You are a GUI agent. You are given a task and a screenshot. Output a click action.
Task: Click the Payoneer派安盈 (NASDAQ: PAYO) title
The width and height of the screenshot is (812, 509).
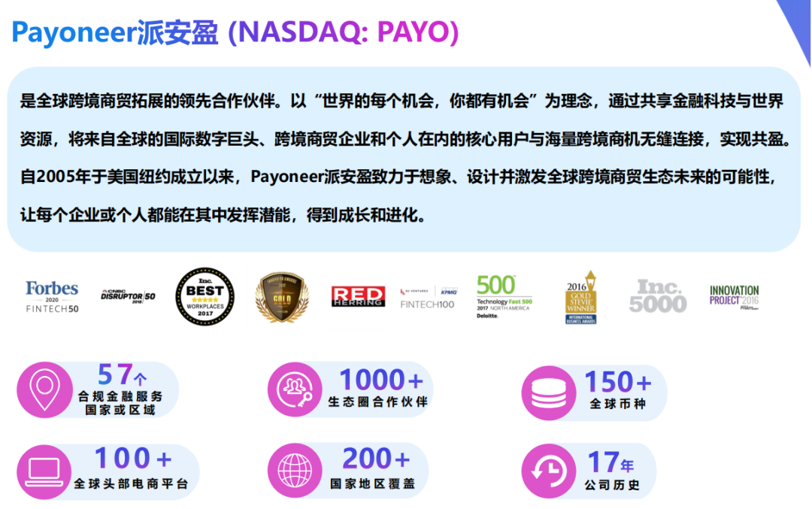point(235,32)
